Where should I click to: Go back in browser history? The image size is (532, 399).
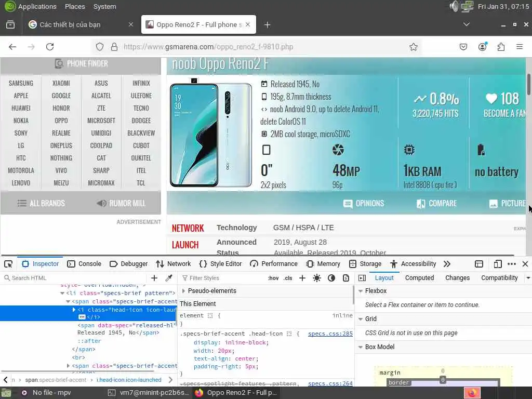click(x=12, y=47)
